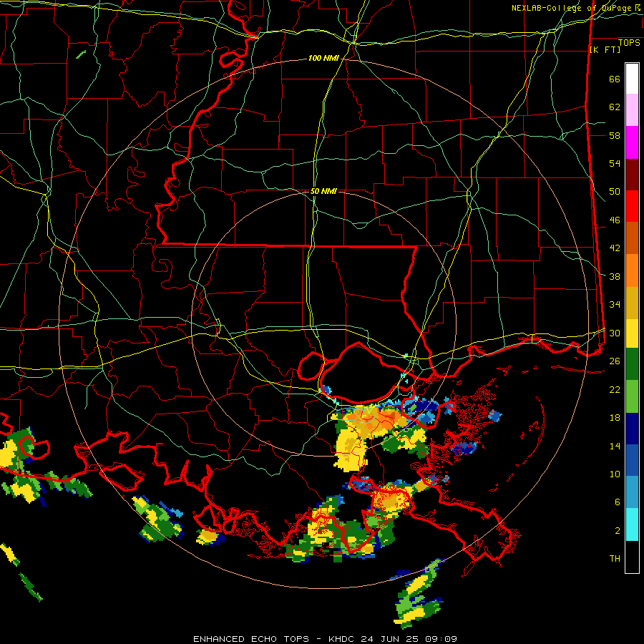Click the 2 legend value
Image resolution: width=644 pixels, height=644 pixels.
point(618,531)
